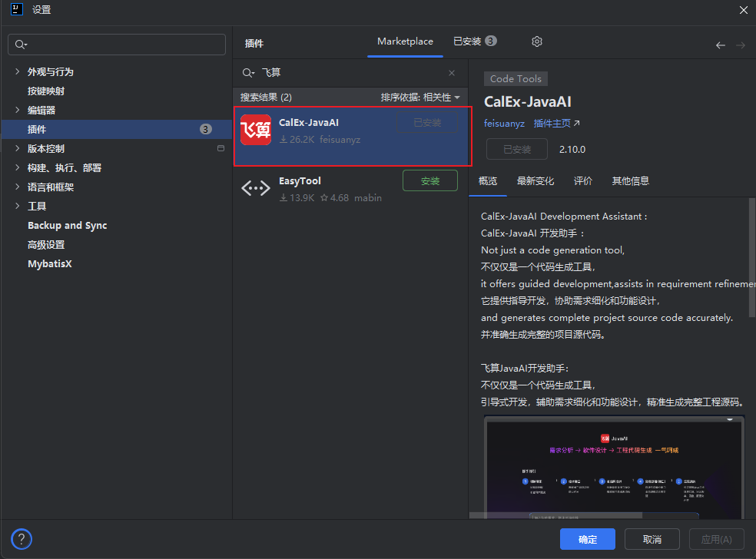Select the EasyTool plugin name
This screenshot has width=756, height=559.
(300, 180)
